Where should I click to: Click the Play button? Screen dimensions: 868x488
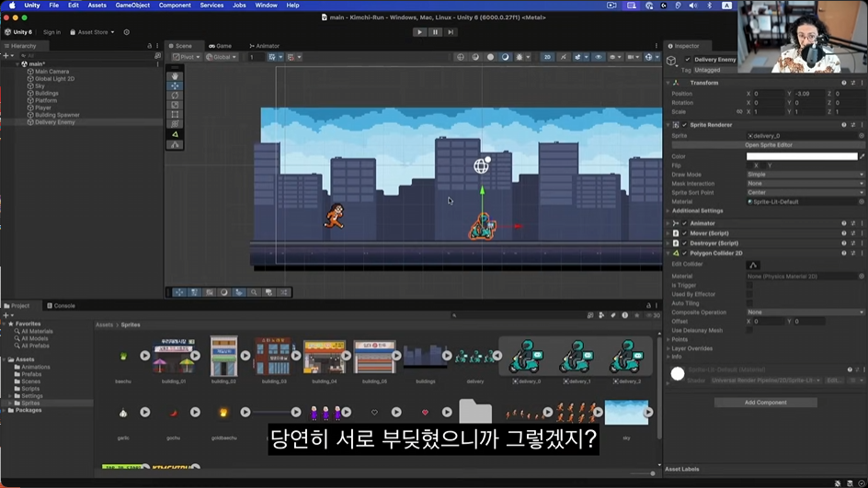[x=419, y=32]
